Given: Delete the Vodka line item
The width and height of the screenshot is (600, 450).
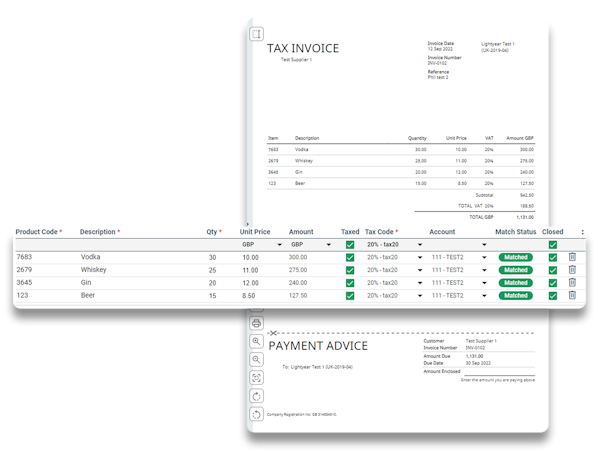Looking at the screenshot, I should [x=572, y=257].
